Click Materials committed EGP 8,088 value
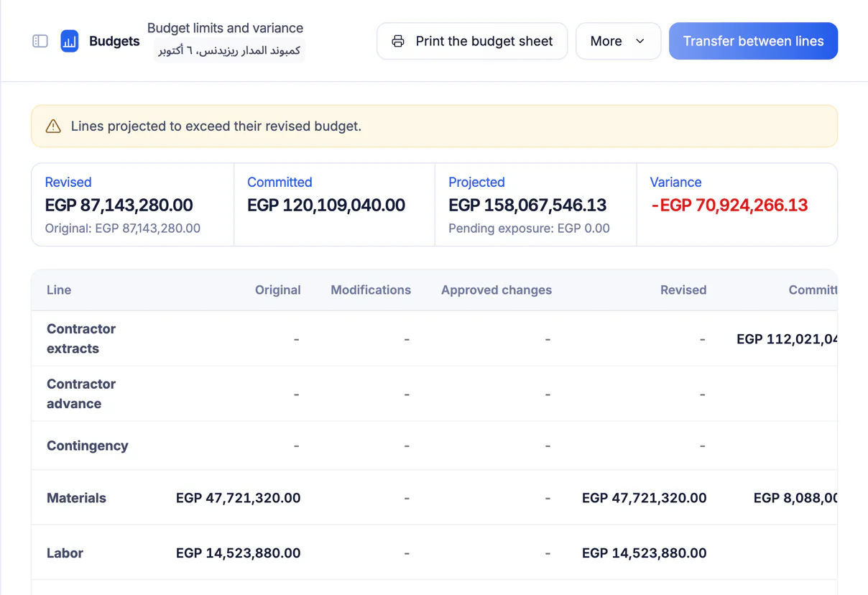 795,498
